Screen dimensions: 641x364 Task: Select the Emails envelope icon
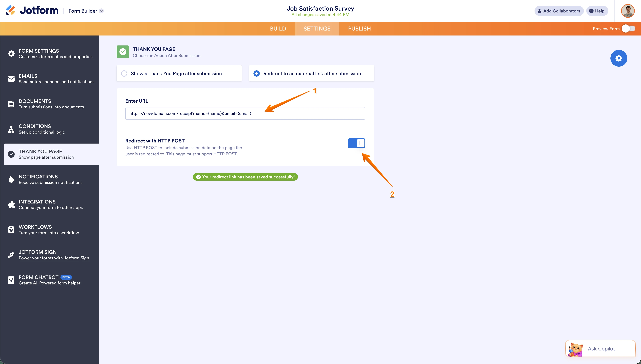click(11, 78)
